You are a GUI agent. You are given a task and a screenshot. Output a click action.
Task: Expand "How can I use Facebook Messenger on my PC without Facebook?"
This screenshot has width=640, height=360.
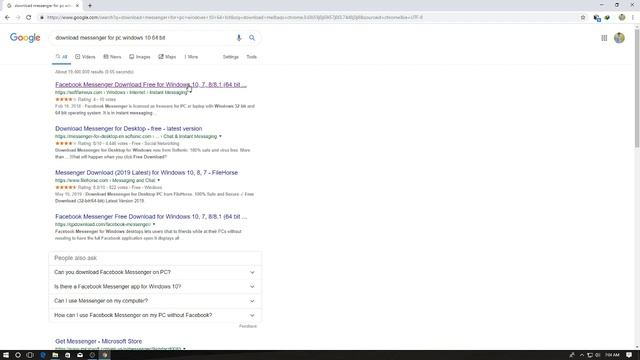click(154, 315)
